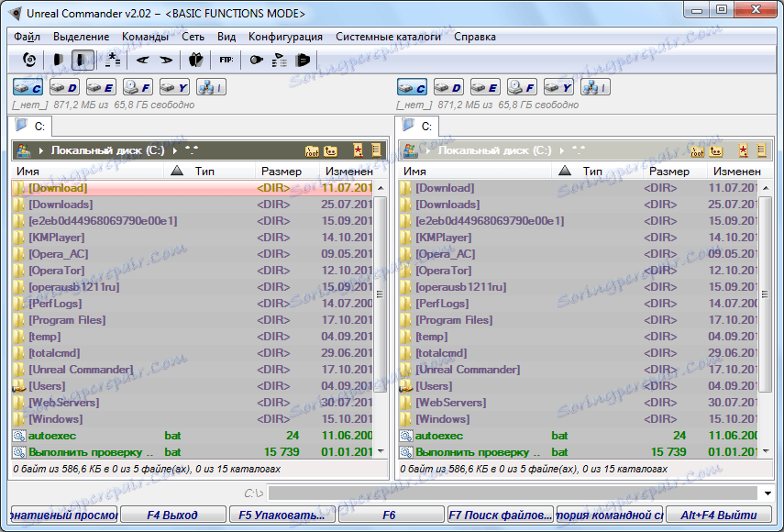Open favorites star icon in right panel
Viewport: 784px width, 532px height.
pyautogui.click(x=744, y=150)
